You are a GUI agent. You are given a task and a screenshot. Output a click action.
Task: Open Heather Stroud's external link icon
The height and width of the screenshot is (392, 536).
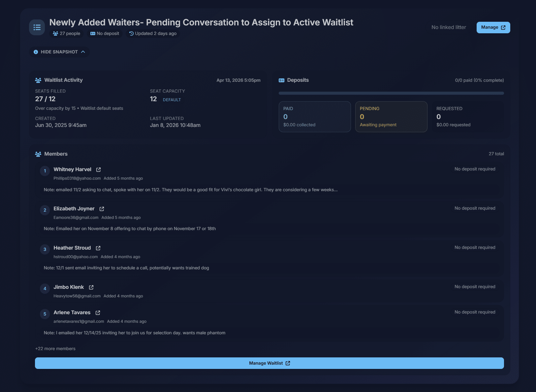click(98, 248)
